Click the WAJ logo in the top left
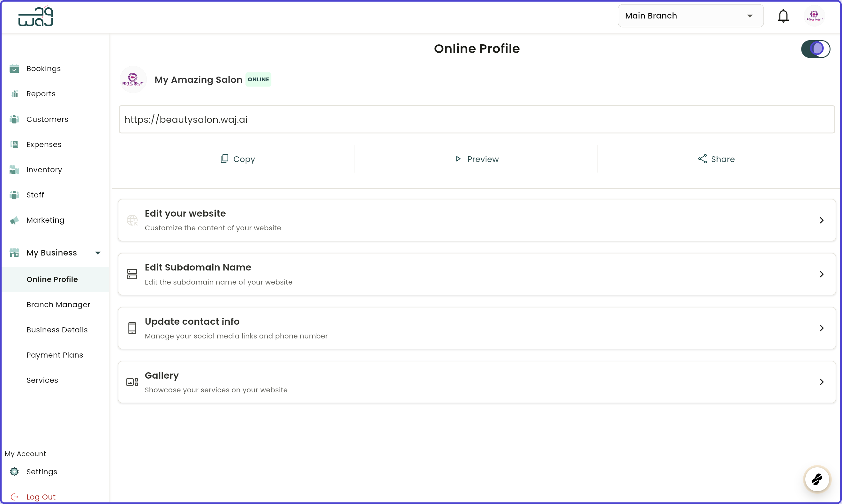Viewport: 842px width, 504px height. pyautogui.click(x=35, y=16)
